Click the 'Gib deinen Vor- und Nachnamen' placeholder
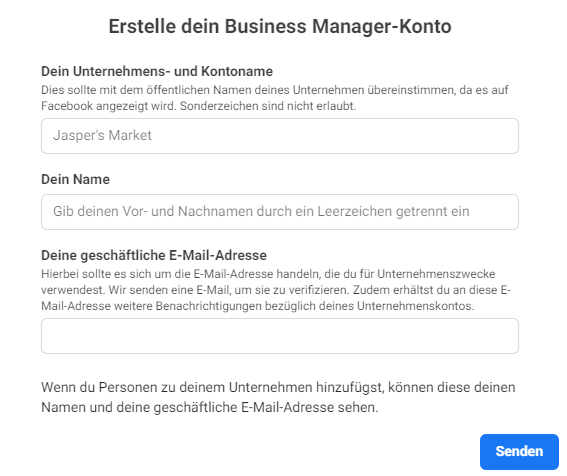This screenshot has width=567, height=476. [x=261, y=211]
